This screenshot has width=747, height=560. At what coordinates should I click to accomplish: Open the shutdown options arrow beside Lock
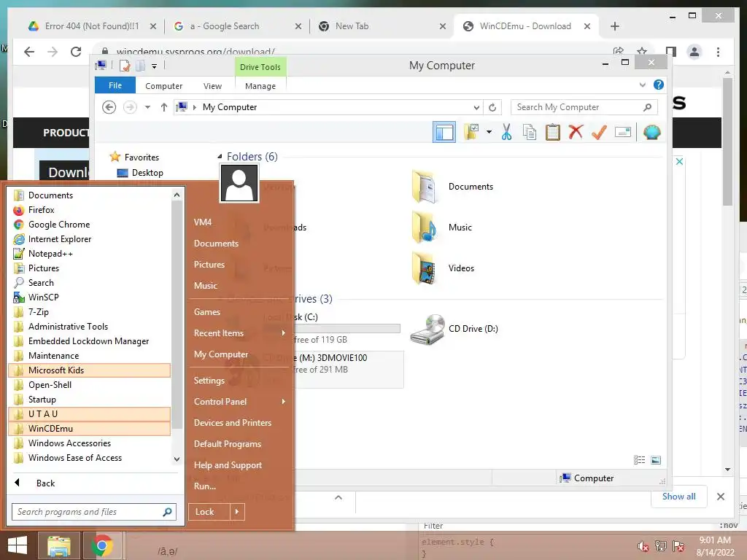pos(237,512)
